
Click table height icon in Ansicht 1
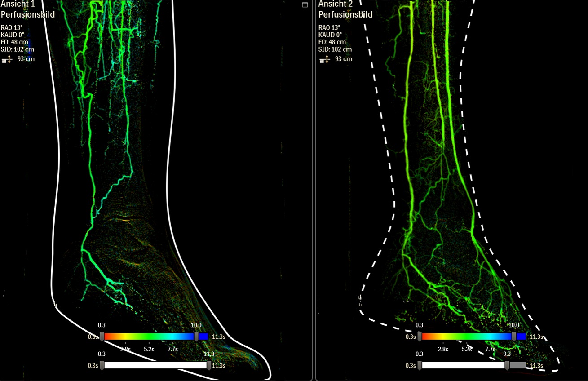tap(8, 59)
